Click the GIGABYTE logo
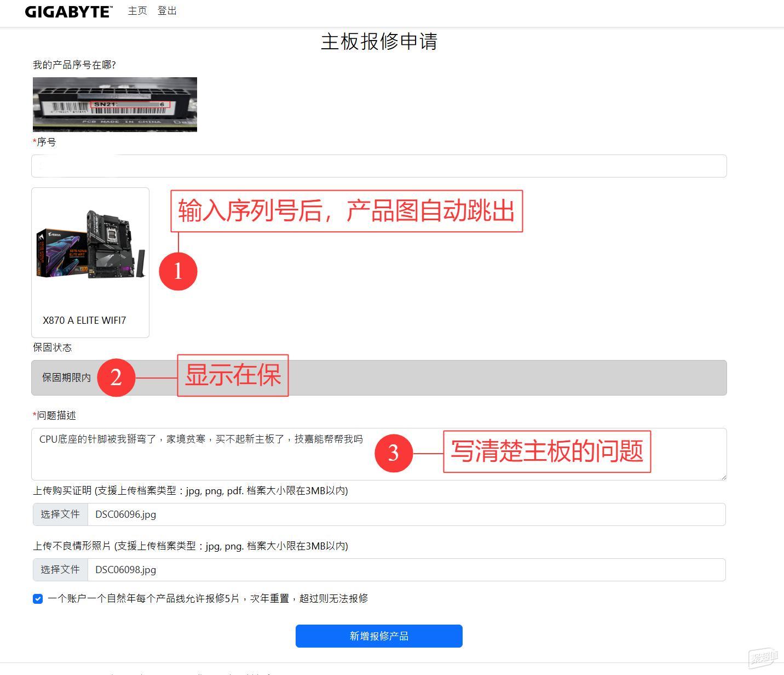This screenshot has width=784, height=675. click(68, 12)
